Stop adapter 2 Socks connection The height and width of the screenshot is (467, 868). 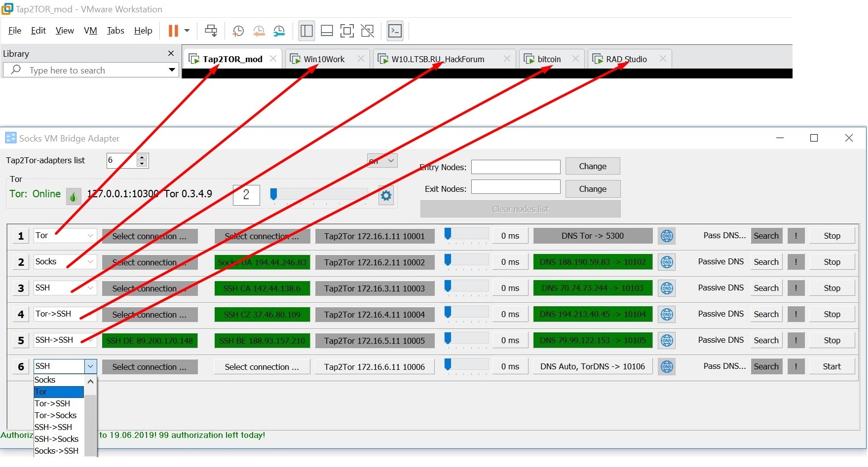click(x=831, y=262)
